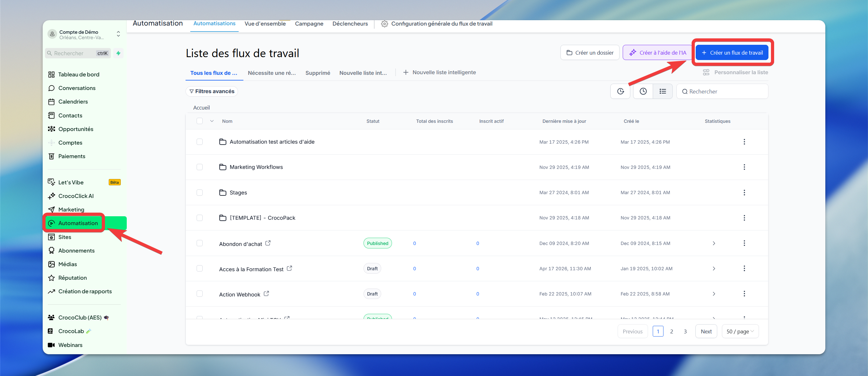Select the Supprimé list tab
Image resolution: width=868 pixels, height=376 pixels.
pyautogui.click(x=317, y=73)
